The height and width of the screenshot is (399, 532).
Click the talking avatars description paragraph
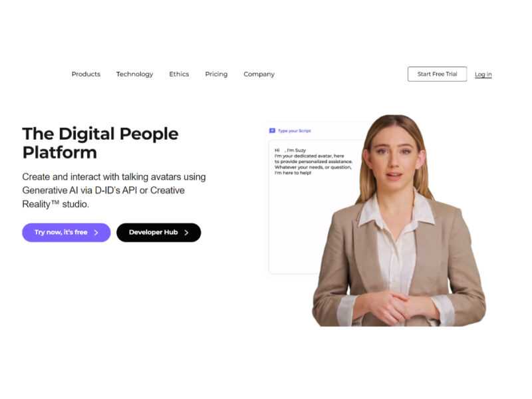click(x=114, y=190)
